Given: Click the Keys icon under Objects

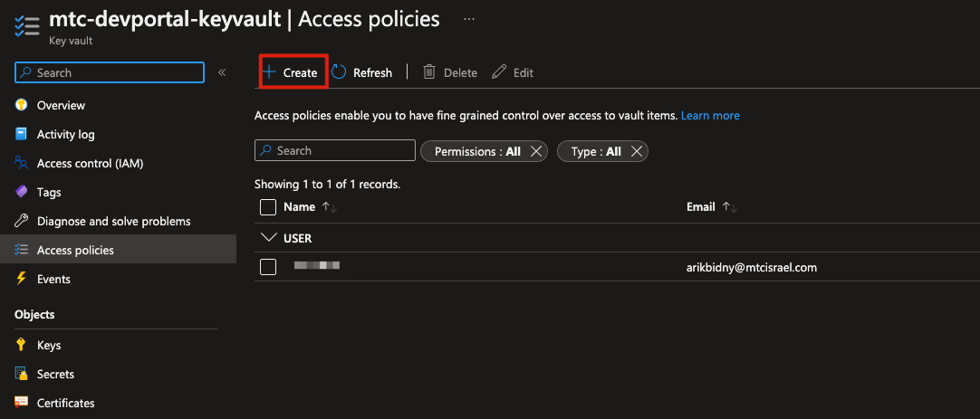Looking at the screenshot, I should pyautogui.click(x=22, y=345).
